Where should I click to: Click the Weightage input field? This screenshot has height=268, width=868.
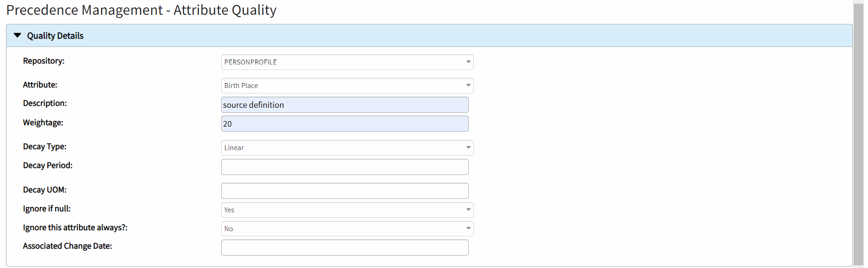click(x=345, y=124)
